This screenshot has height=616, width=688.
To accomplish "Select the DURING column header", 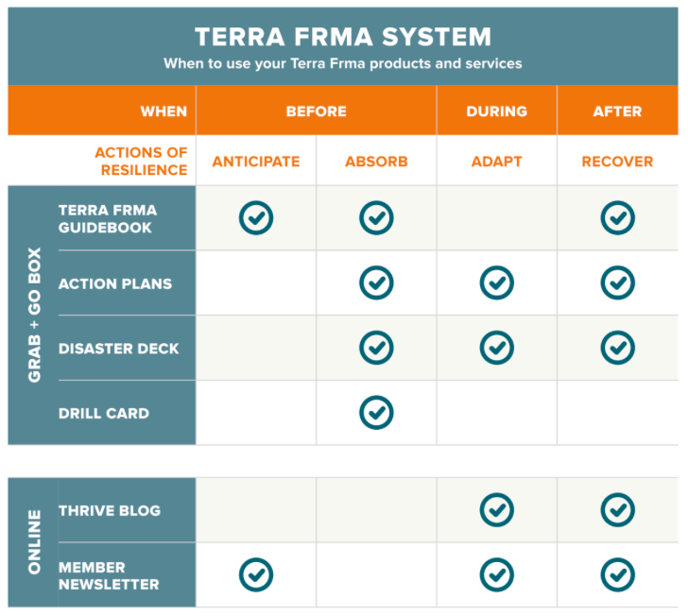I will coord(497,111).
